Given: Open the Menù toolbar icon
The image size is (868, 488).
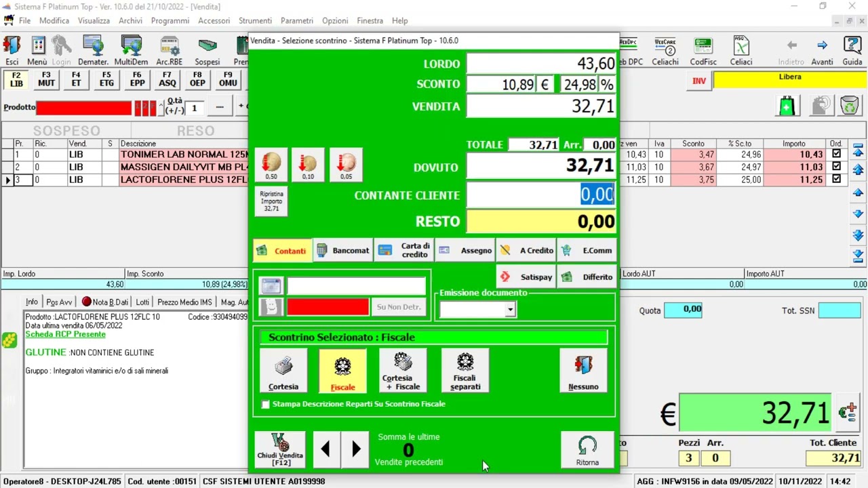Looking at the screenshot, I should pos(37,51).
